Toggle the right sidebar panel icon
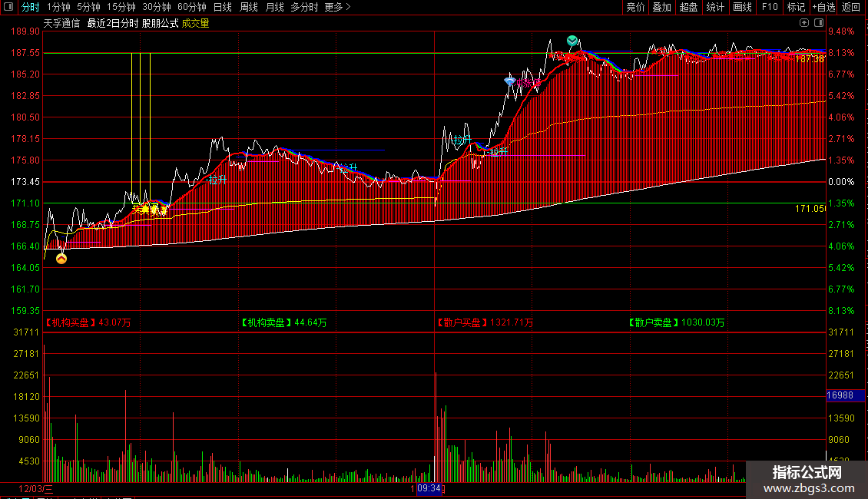Screen dimensions: 868x499 coord(819,23)
